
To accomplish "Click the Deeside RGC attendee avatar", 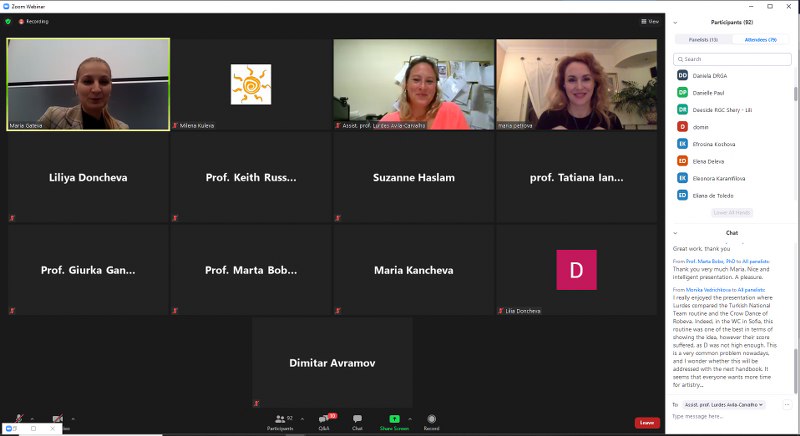I will pos(683,109).
